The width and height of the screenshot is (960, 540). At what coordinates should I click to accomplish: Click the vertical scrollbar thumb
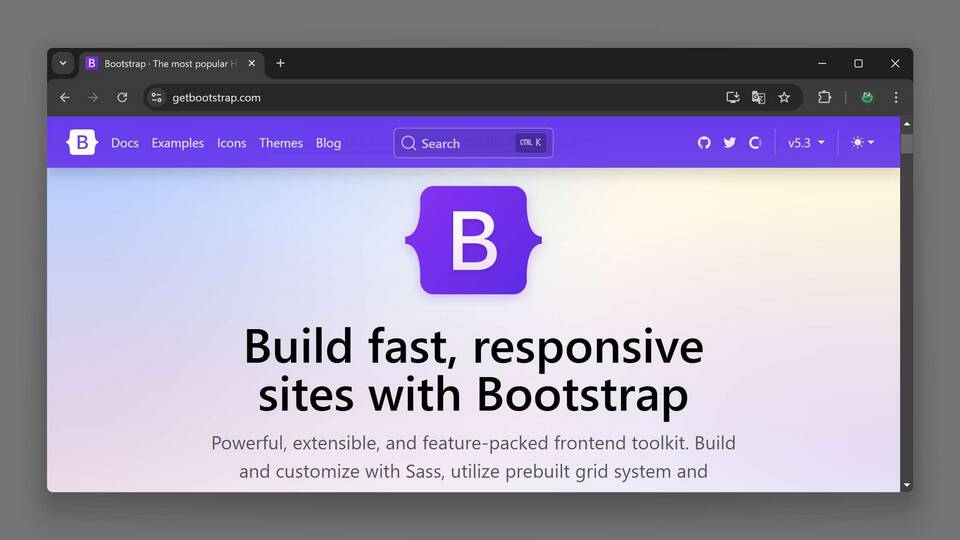coord(907,143)
